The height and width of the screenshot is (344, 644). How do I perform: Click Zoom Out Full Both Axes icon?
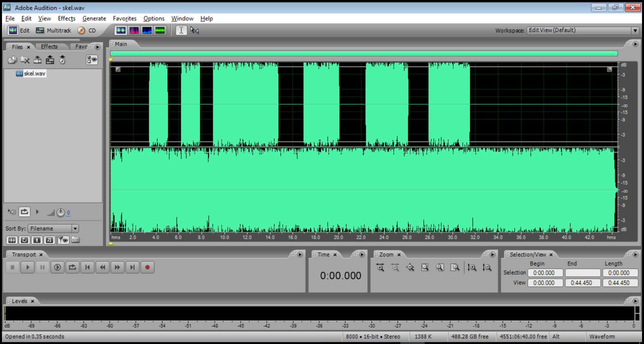pyautogui.click(x=410, y=267)
